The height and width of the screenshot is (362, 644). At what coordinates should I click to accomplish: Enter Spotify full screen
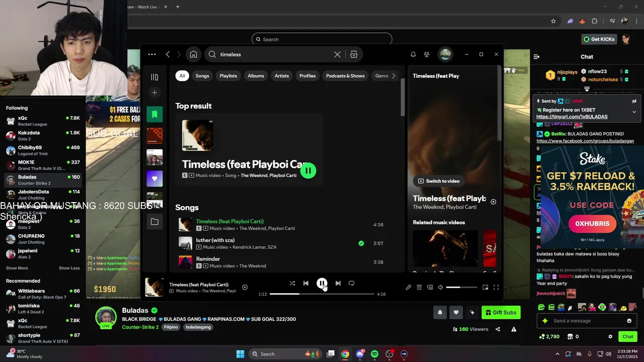[496, 287]
